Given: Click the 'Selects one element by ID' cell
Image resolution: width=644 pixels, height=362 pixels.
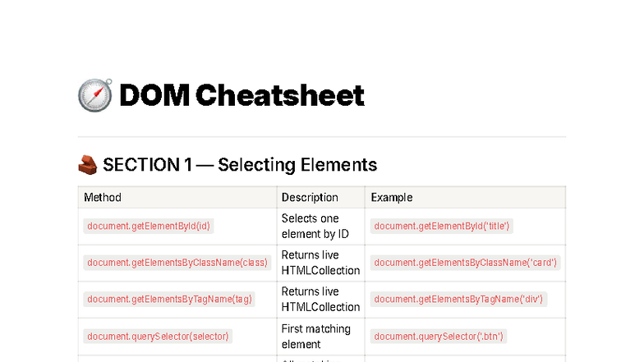Looking at the screenshot, I should click(315, 227).
